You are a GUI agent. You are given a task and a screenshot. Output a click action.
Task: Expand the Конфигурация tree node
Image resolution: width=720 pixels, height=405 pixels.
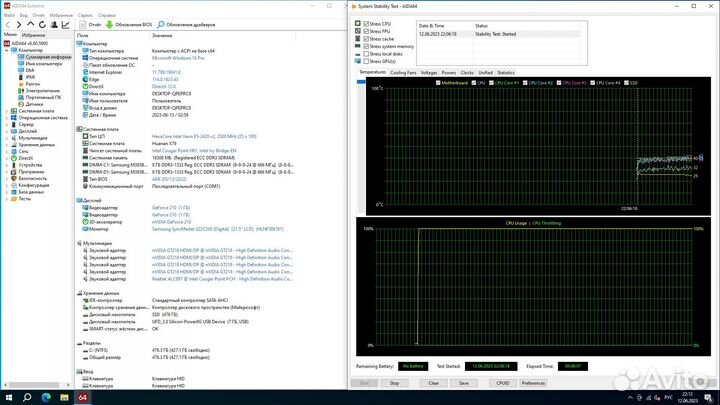pyautogui.click(x=6, y=185)
